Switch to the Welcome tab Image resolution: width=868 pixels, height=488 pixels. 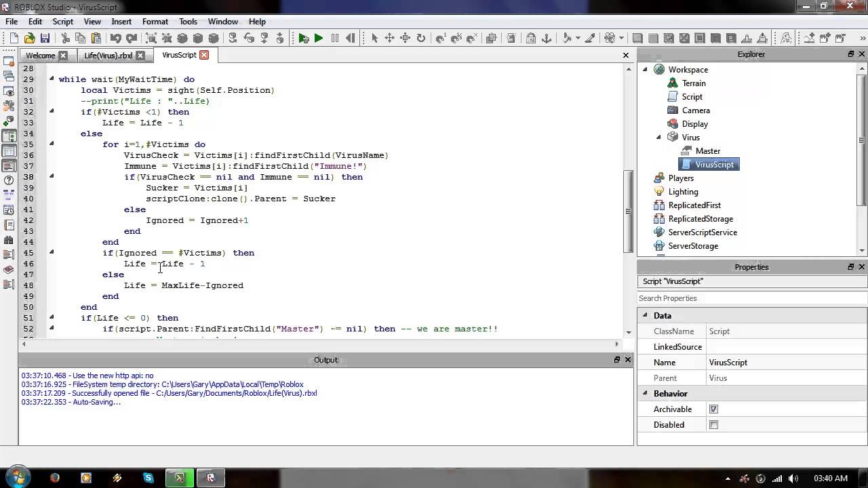40,56
